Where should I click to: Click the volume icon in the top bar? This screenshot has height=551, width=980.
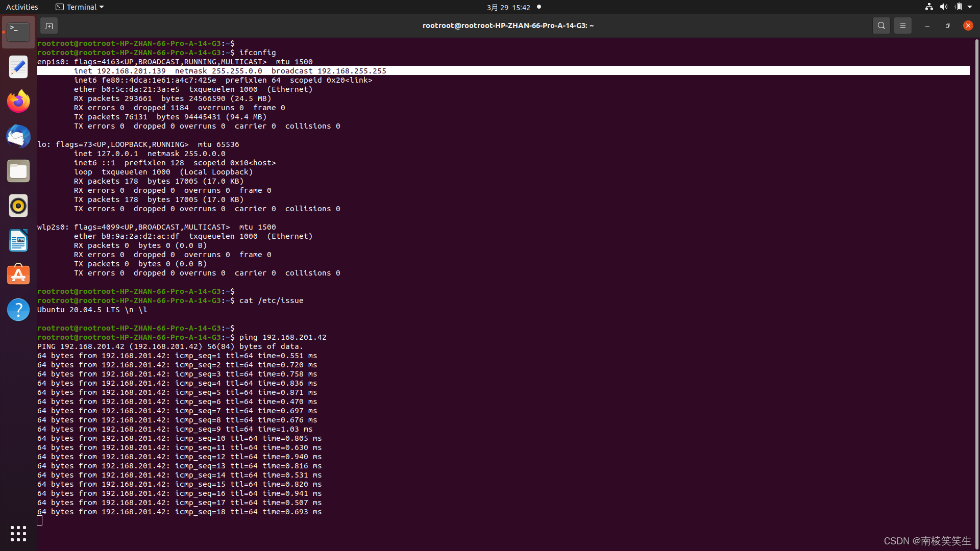click(x=943, y=7)
